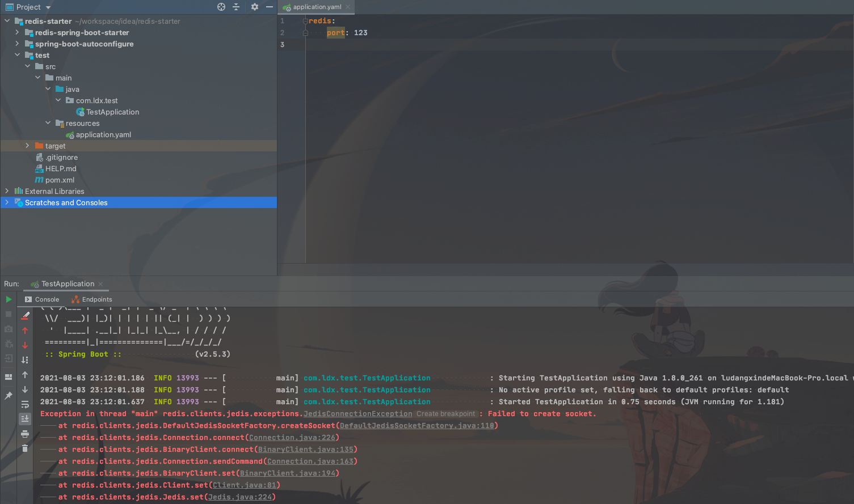Collapse the java folder arrow

[48, 89]
